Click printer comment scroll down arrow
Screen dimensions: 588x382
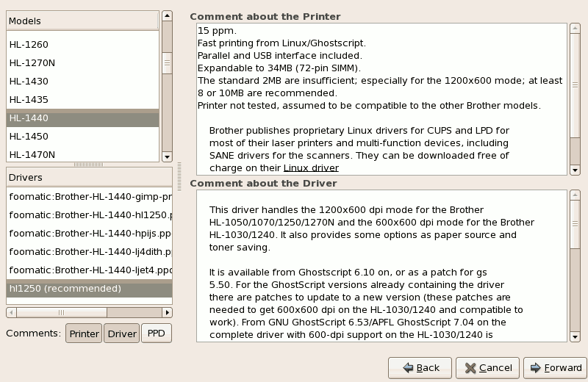click(x=575, y=170)
